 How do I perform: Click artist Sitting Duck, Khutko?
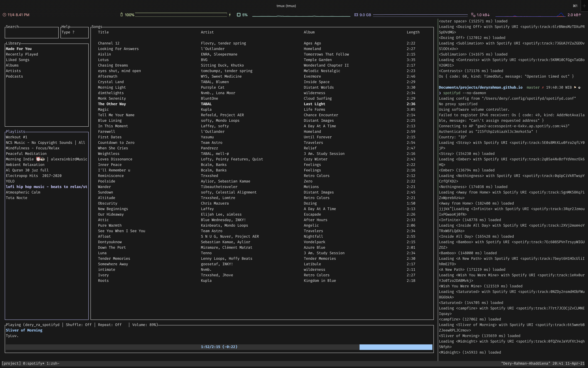222,65
